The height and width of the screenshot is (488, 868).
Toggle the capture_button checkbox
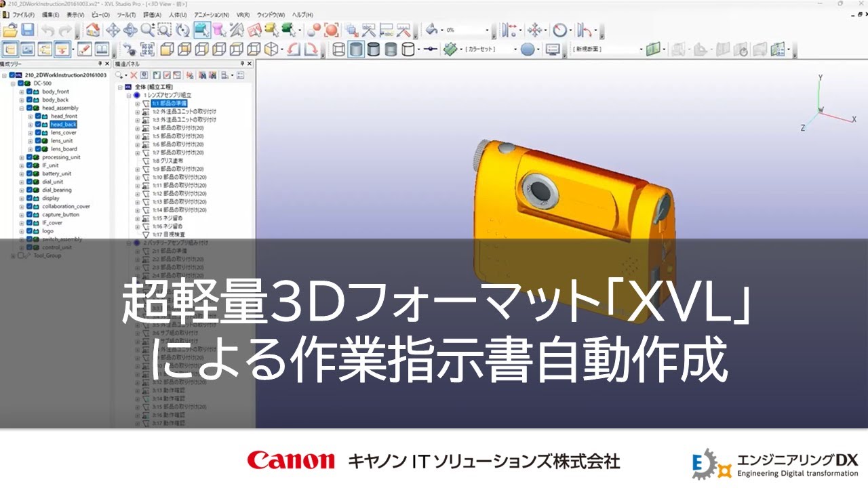tap(29, 214)
